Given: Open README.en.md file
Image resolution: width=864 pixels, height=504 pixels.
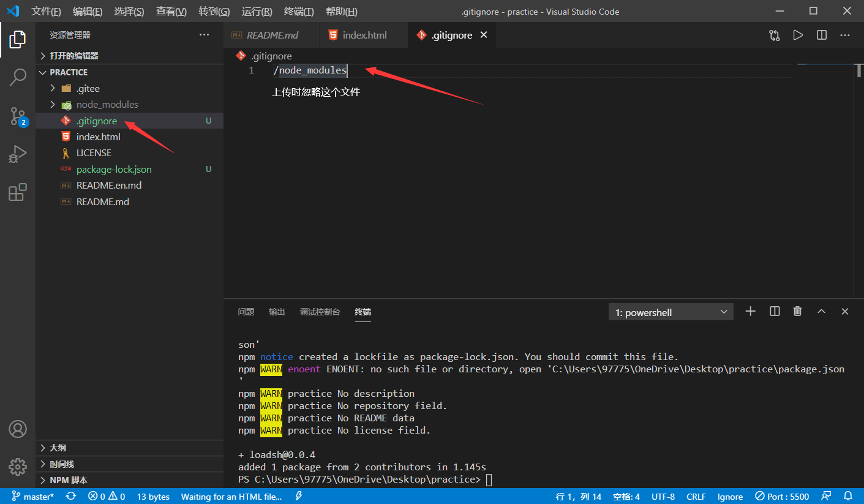Looking at the screenshot, I should (129, 186).
